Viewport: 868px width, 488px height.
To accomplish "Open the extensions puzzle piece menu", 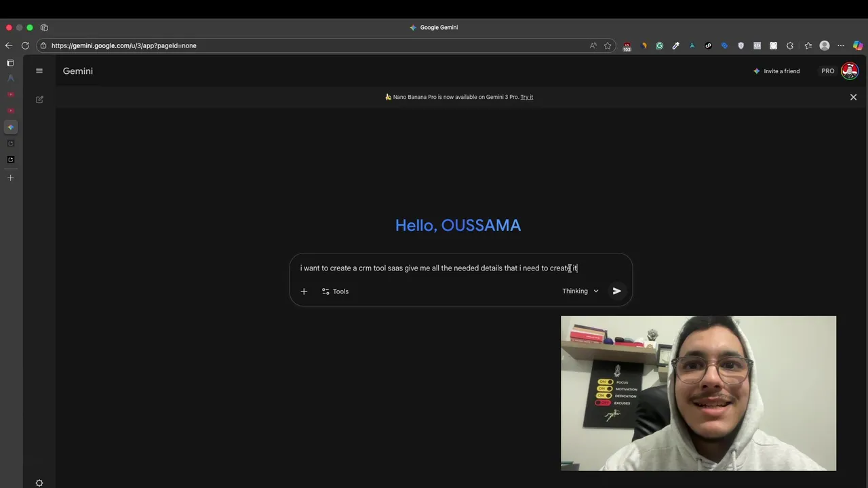I will coord(790,45).
